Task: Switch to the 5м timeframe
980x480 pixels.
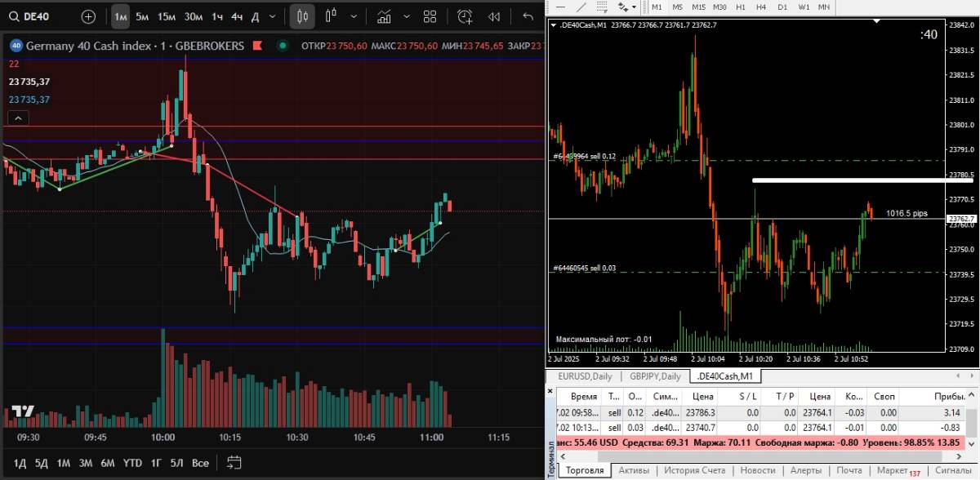Action: coord(142,16)
